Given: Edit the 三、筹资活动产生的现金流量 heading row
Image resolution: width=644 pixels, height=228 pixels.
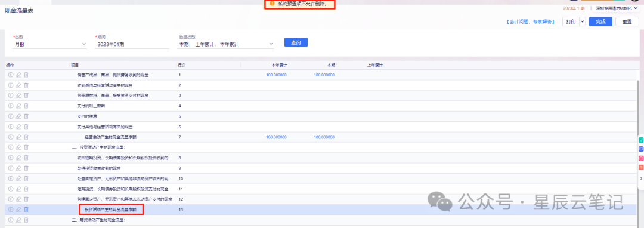Looking at the screenshot, I should [x=18, y=220].
